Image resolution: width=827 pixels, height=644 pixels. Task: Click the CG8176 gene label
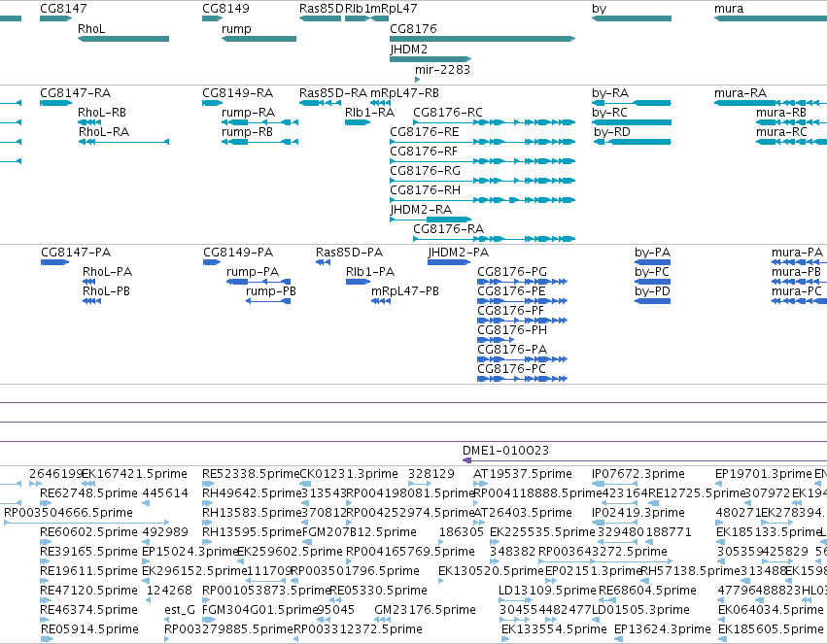click(x=414, y=28)
